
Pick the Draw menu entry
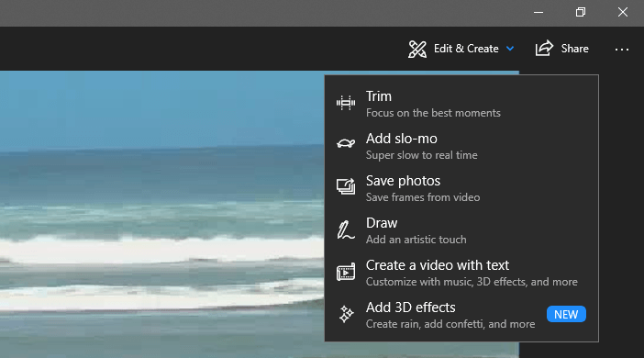tap(461, 230)
